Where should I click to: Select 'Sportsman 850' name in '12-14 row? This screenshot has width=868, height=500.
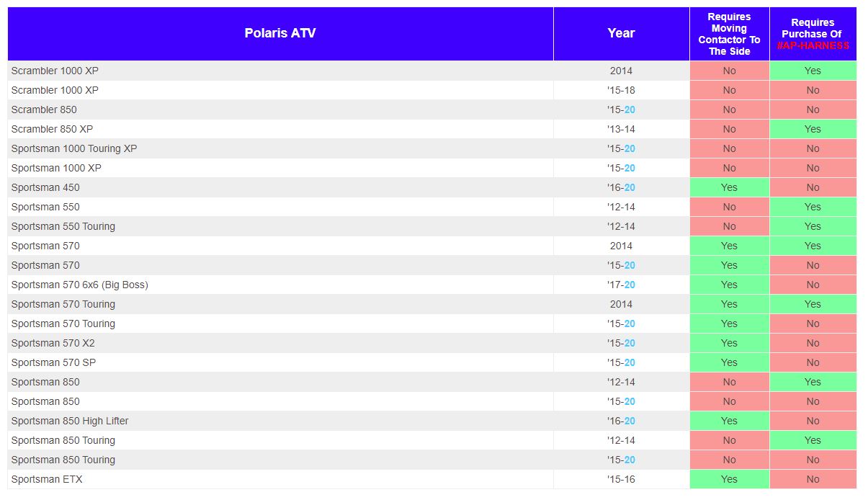(x=45, y=382)
